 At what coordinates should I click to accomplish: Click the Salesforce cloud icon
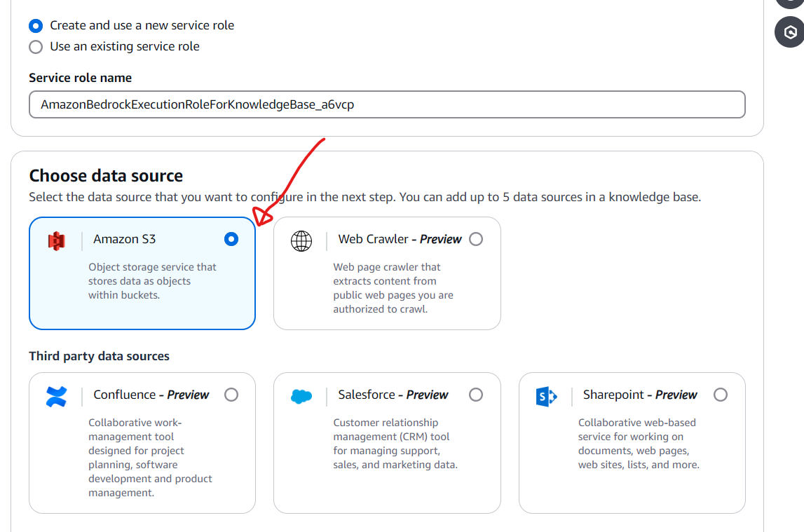(x=301, y=397)
